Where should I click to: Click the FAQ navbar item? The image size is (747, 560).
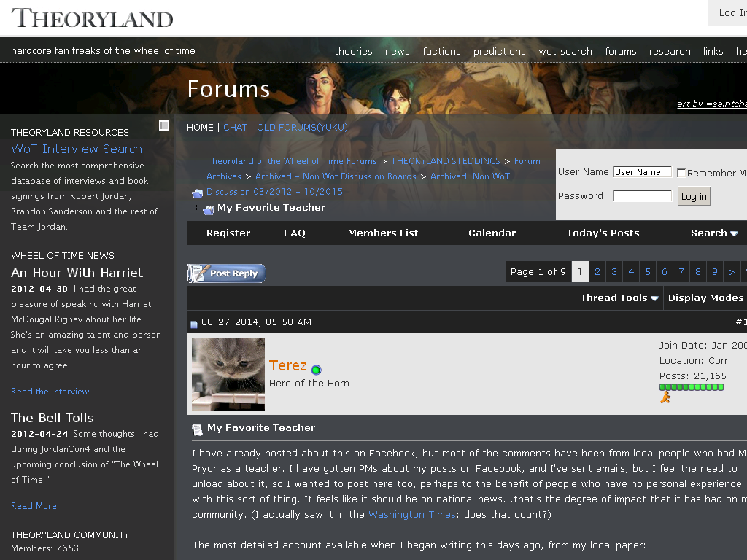pyautogui.click(x=295, y=233)
